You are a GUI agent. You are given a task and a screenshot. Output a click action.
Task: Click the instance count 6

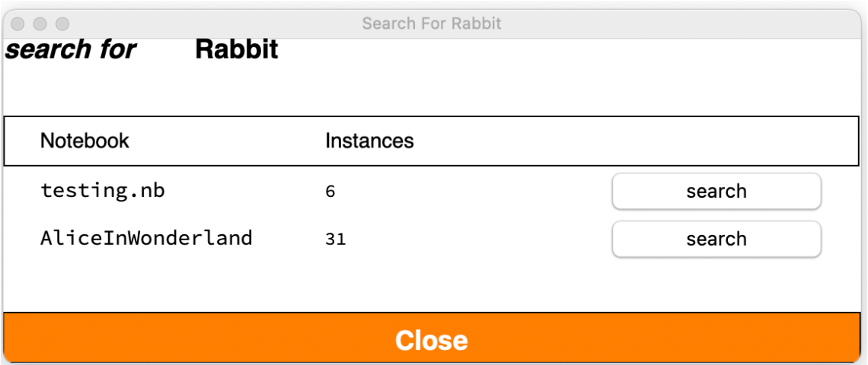[x=330, y=192]
